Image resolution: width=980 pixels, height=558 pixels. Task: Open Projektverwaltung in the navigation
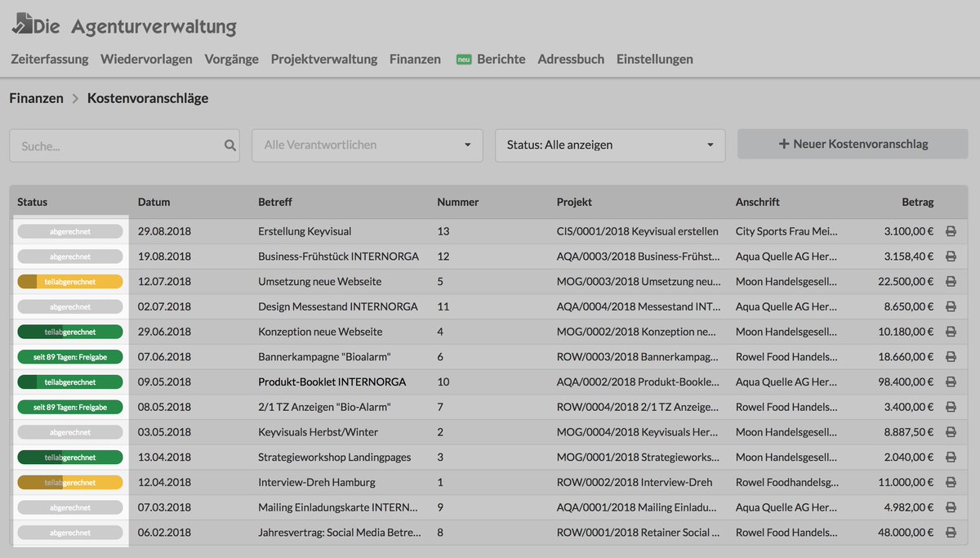[x=324, y=59]
